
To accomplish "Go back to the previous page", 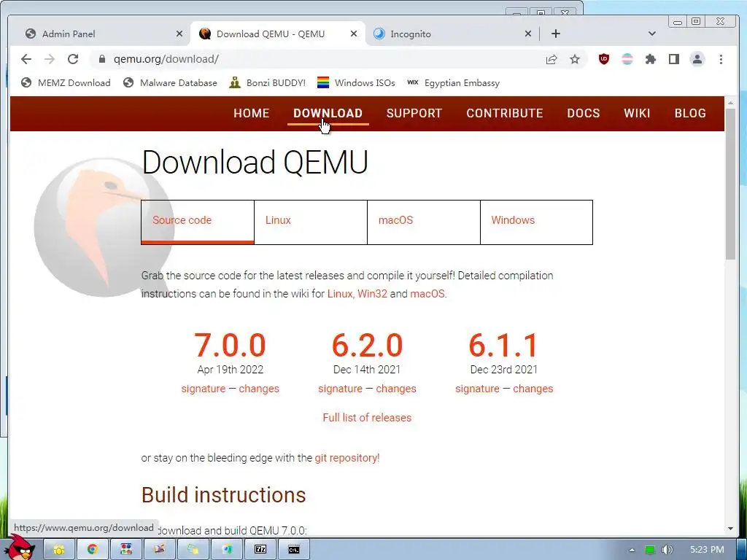I will (26, 59).
